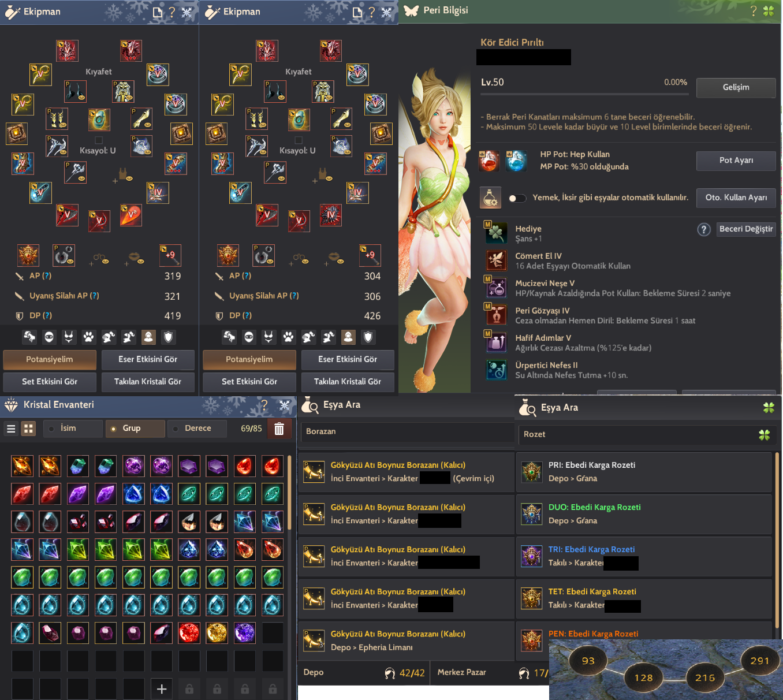Click the clover icon in Rozet search field
The width and height of the screenshot is (783, 700).
(764, 435)
